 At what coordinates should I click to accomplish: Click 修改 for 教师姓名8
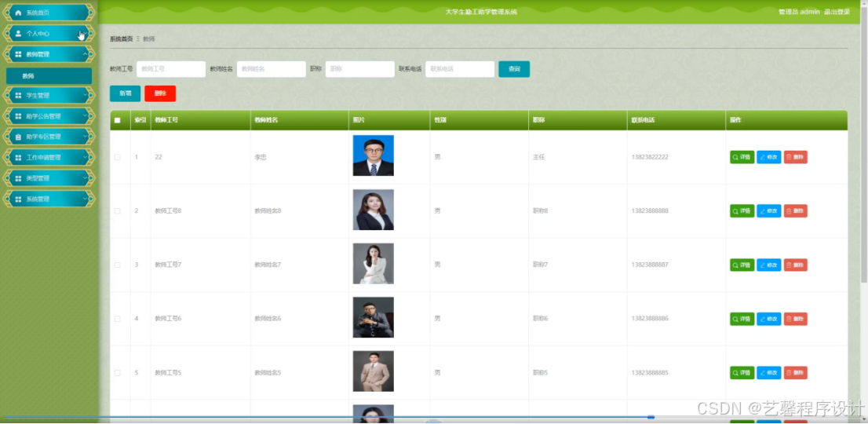tap(769, 211)
